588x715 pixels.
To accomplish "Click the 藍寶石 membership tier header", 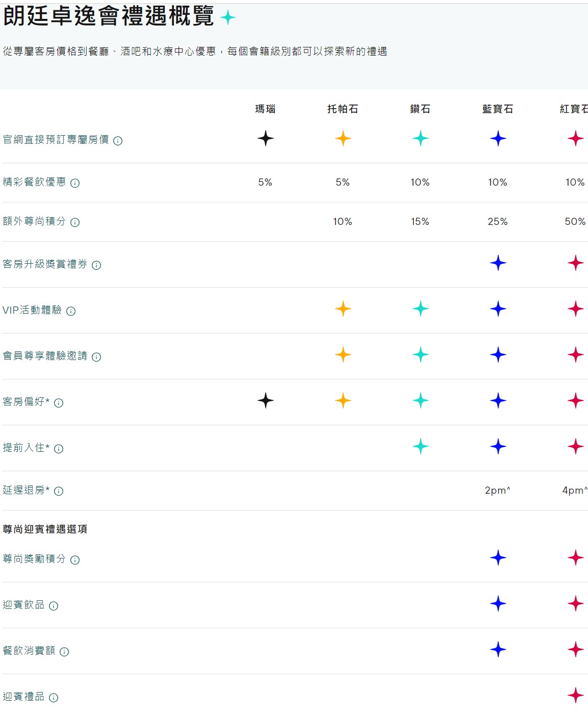I will (498, 109).
